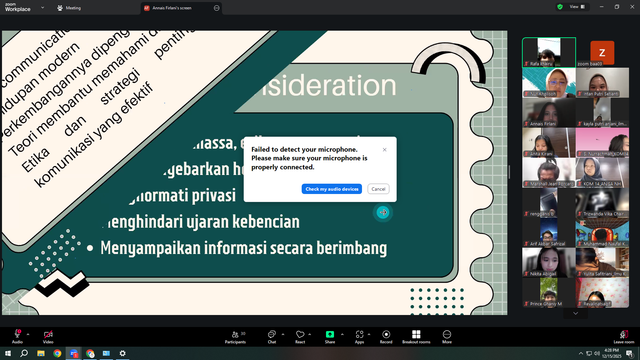
Task: Click the green Share screen icon
Action: click(x=330, y=335)
